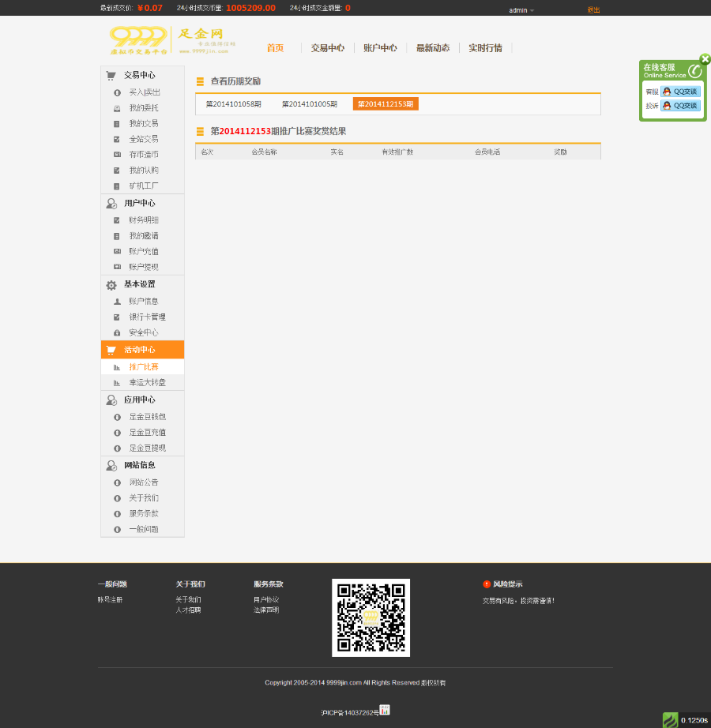The width and height of the screenshot is (711, 728).
Task: Click the 应用中心 section user icon
Action: point(111,400)
